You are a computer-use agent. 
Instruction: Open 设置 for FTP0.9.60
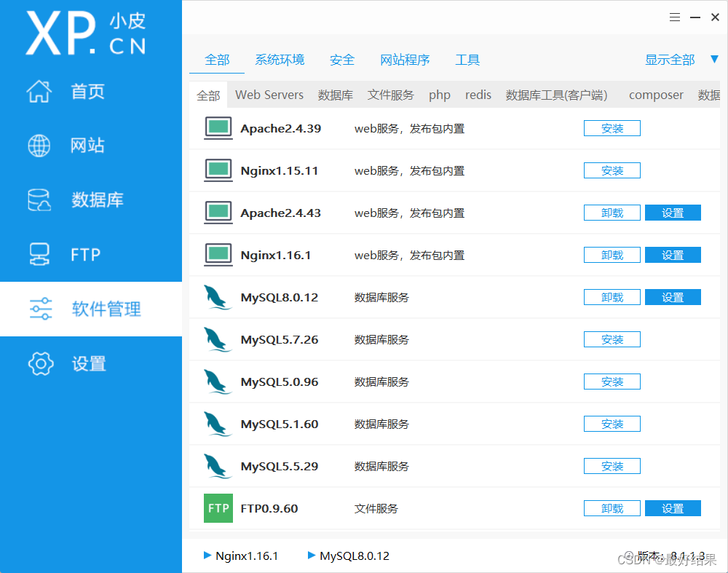[x=673, y=508]
